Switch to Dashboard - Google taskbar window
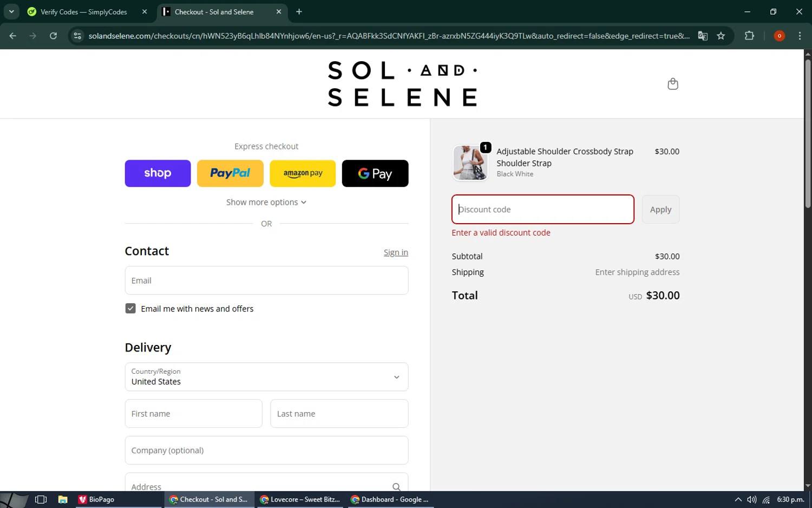The height and width of the screenshot is (508, 812). click(x=390, y=499)
